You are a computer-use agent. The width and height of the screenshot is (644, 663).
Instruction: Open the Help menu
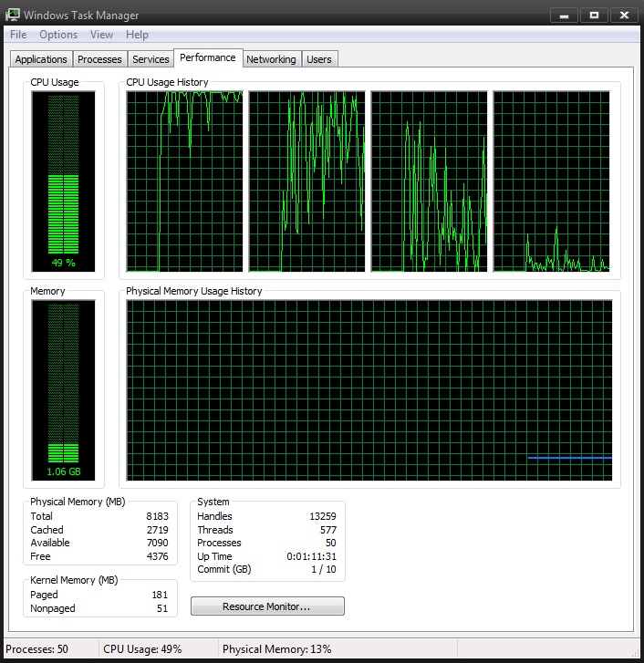click(x=137, y=35)
